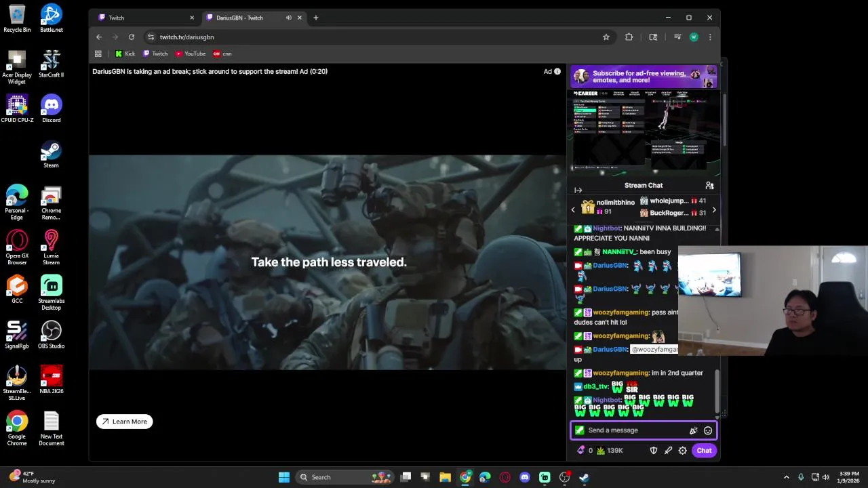Open the emote picker smiley icon
Viewport: 868px width, 488px height.
tap(708, 430)
